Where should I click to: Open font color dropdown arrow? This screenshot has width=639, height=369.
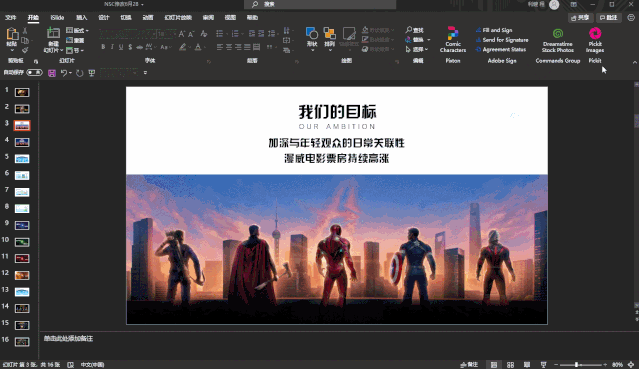(205, 47)
